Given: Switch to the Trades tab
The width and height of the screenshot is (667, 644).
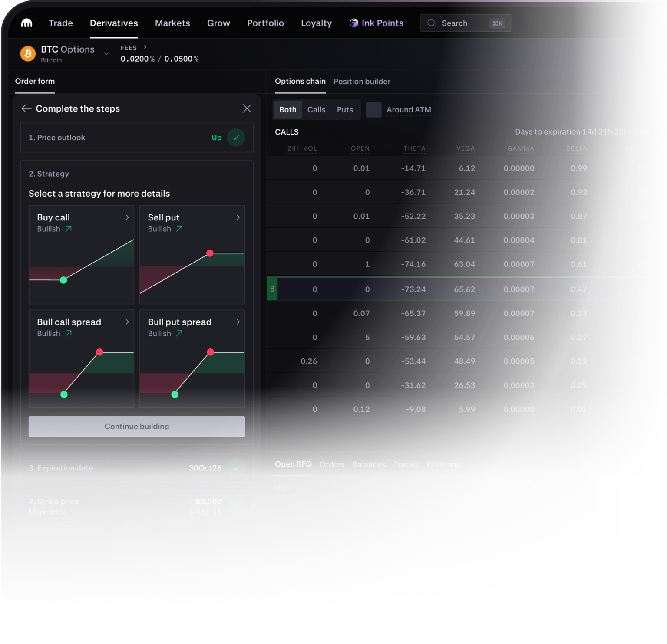Looking at the screenshot, I should 406,464.
